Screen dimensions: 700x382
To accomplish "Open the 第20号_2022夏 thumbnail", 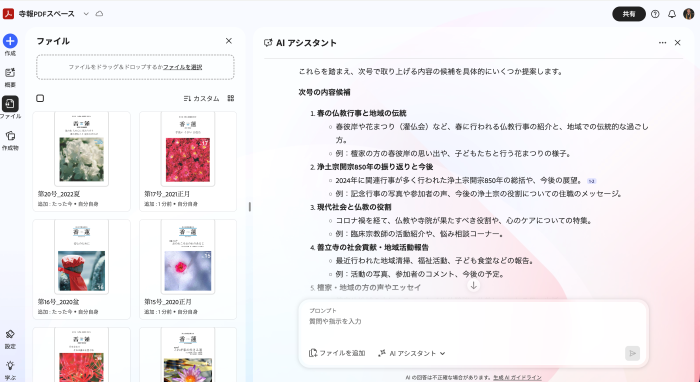I will click(x=81, y=149).
